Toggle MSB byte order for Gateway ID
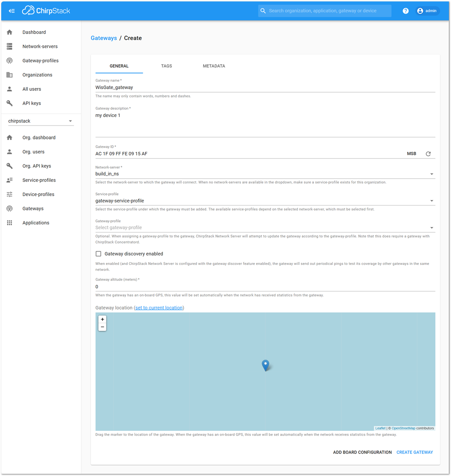Viewport: 451px width, 476px height. (x=411, y=154)
